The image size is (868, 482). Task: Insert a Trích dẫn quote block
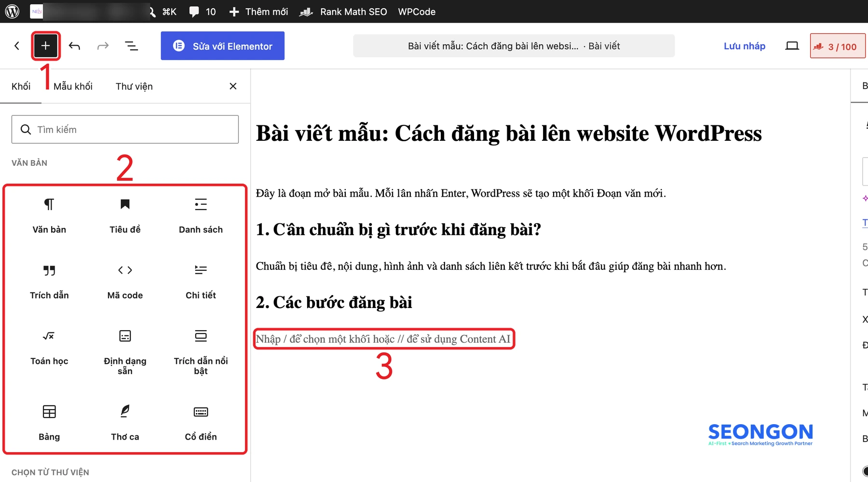[x=49, y=282]
